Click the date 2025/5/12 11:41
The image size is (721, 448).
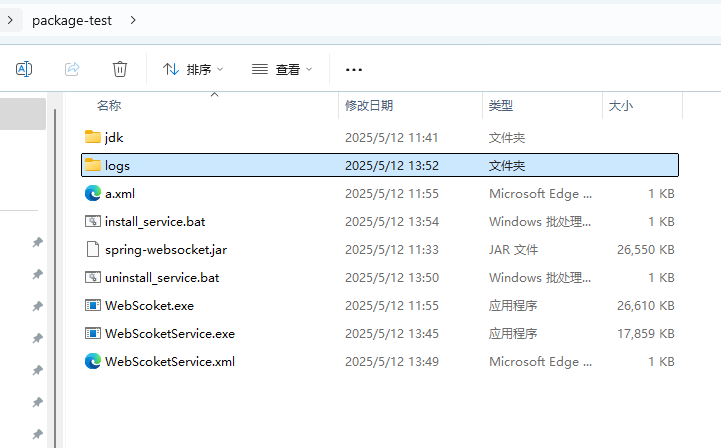[x=392, y=138]
